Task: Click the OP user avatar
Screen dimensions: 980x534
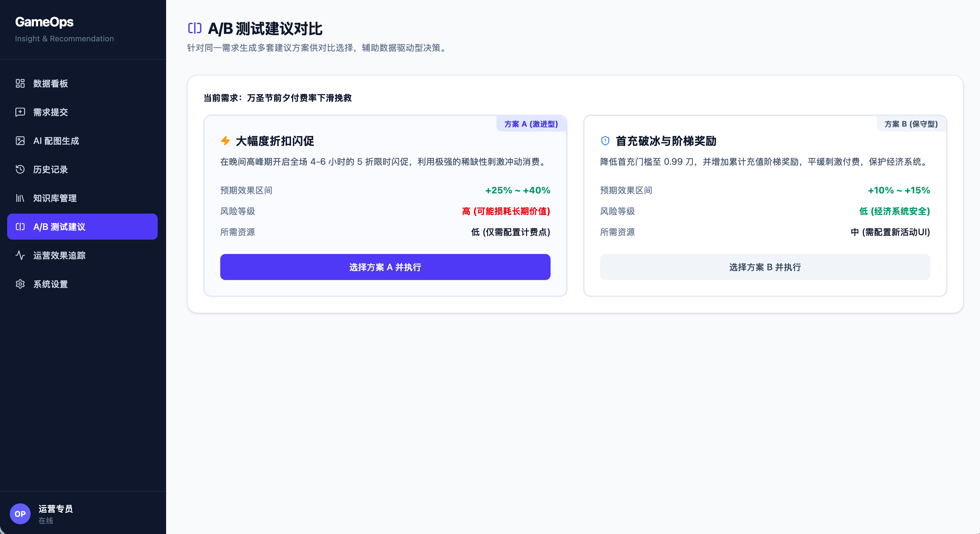Action: pyautogui.click(x=20, y=514)
